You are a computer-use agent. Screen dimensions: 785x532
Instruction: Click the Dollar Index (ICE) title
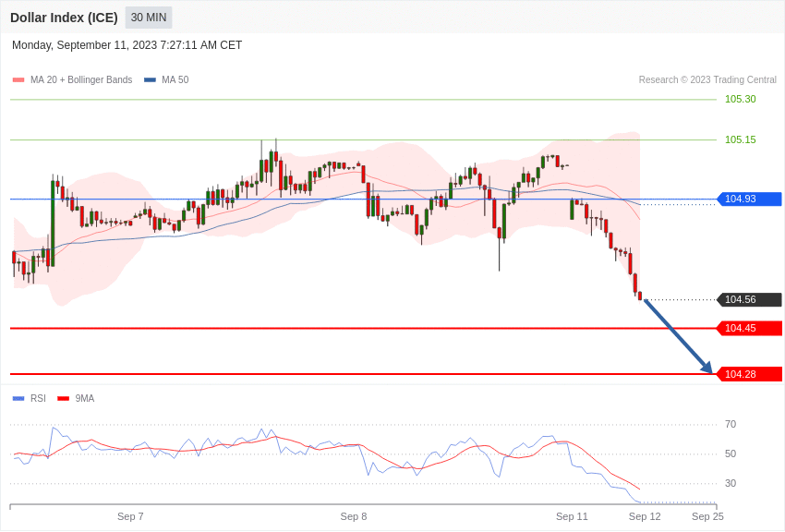coord(64,18)
